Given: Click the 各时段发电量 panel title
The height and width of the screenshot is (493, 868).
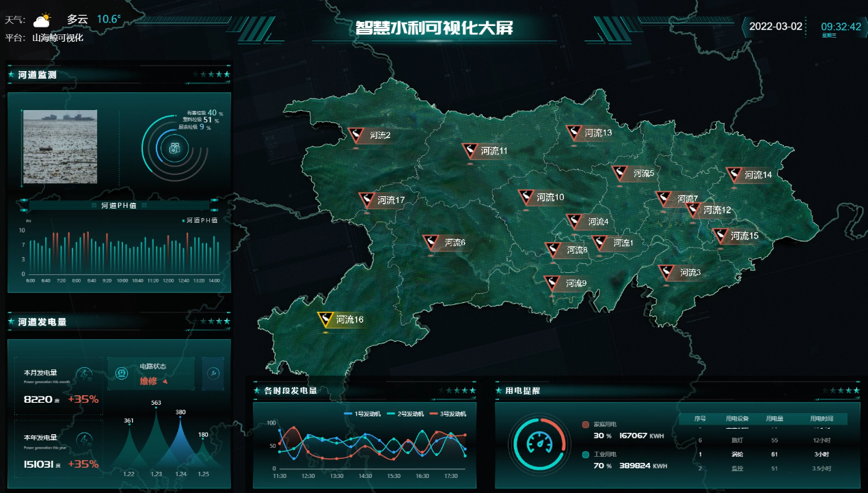Looking at the screenshot, I should 290,391.
